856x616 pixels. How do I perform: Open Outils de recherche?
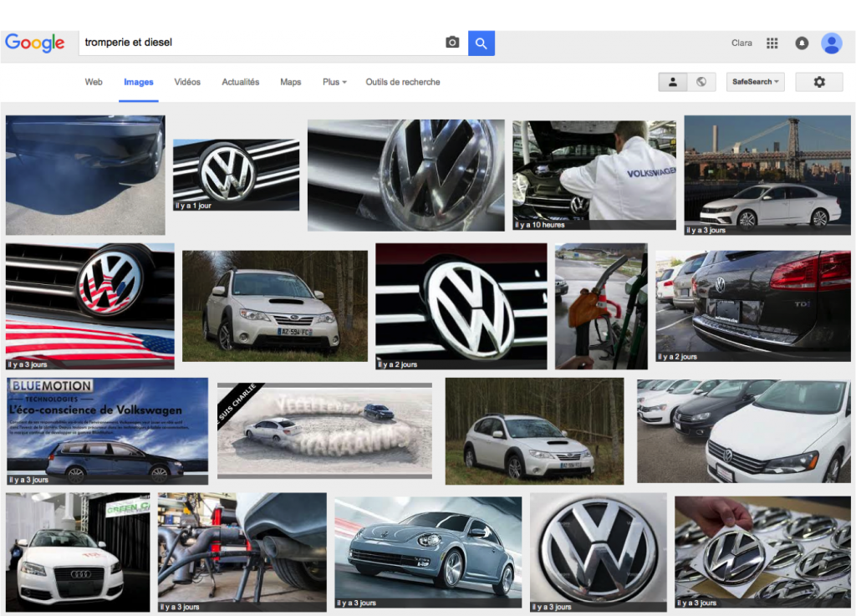[403, 82]
